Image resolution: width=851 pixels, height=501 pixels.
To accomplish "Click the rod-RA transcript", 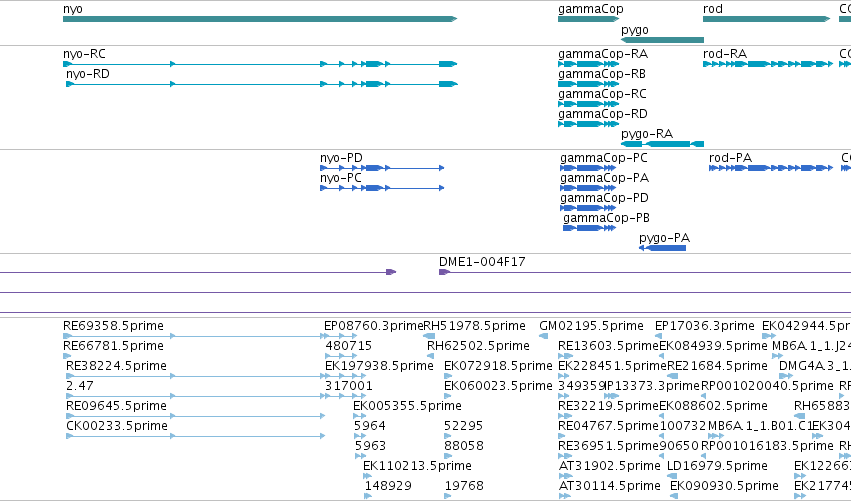I will pyautogui.click(x=767, y=64).
